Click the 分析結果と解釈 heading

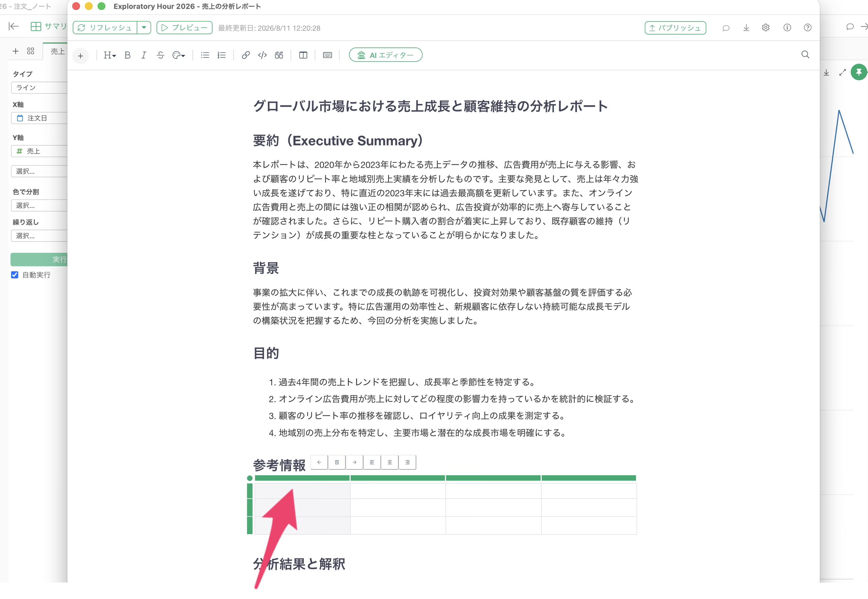299,564
